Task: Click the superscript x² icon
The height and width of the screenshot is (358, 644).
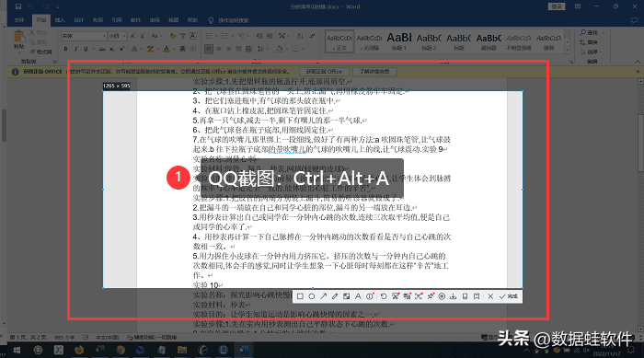Action: click(x=121, y=49)
